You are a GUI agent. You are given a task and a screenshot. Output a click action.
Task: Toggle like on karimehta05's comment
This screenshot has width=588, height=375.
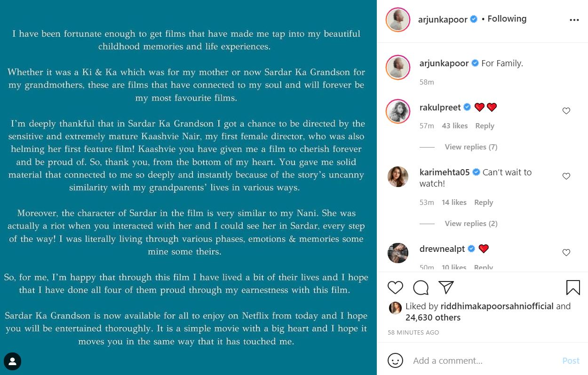tap(566, 176)
